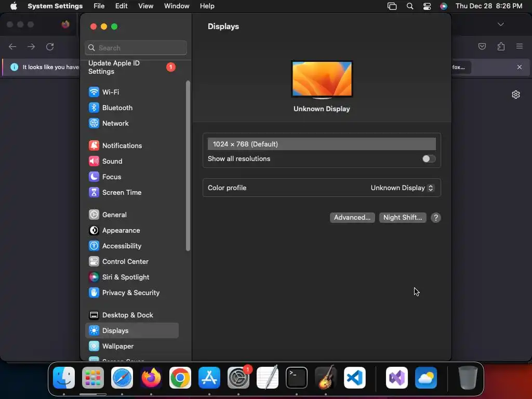Open Update Apple ID Settings notice
The height and width of the screenshot is (399, 532).
pos(131,67)
